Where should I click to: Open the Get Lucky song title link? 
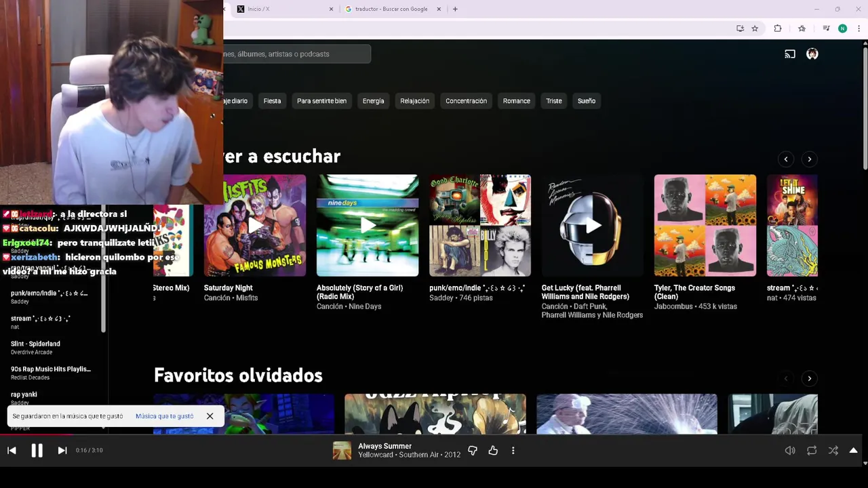(x=585, y=292)
